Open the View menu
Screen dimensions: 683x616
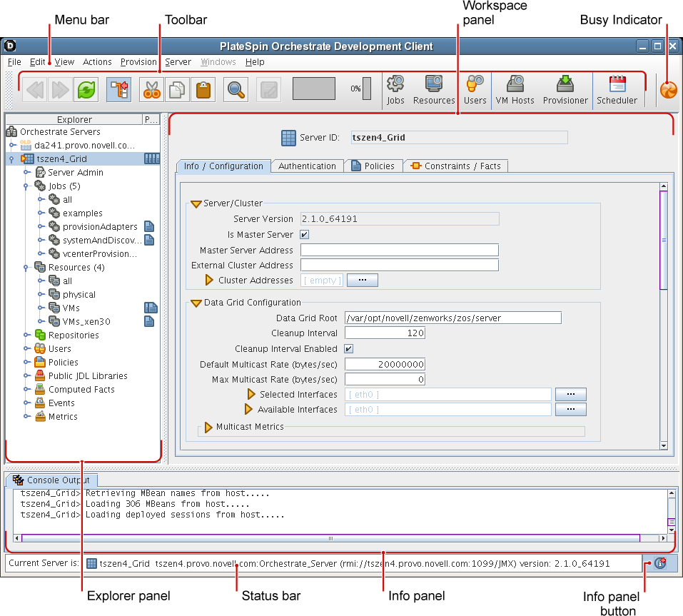point(64,62)
